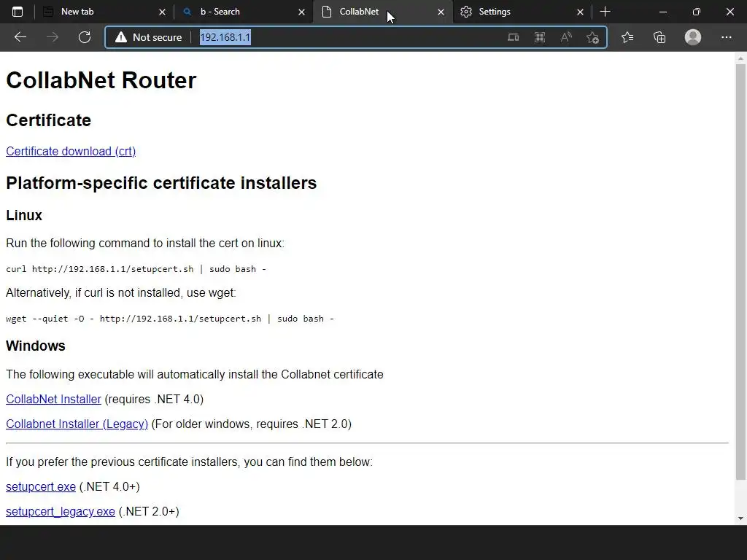The height and width of the screenshot is (560, 747).
Task: Close the b - Search tab
Action: pyautogui.click(x=301, y=12)
